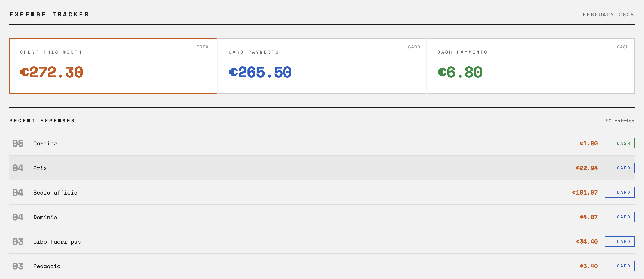Click the CARD badge beside Dominio
The height and width of the screenshot is (279, 644).
click(619, 217)
